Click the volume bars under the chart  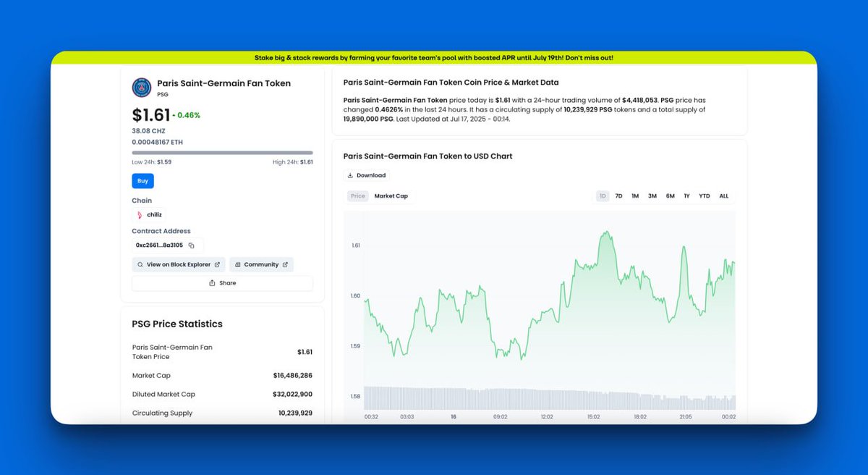point(550,398)
